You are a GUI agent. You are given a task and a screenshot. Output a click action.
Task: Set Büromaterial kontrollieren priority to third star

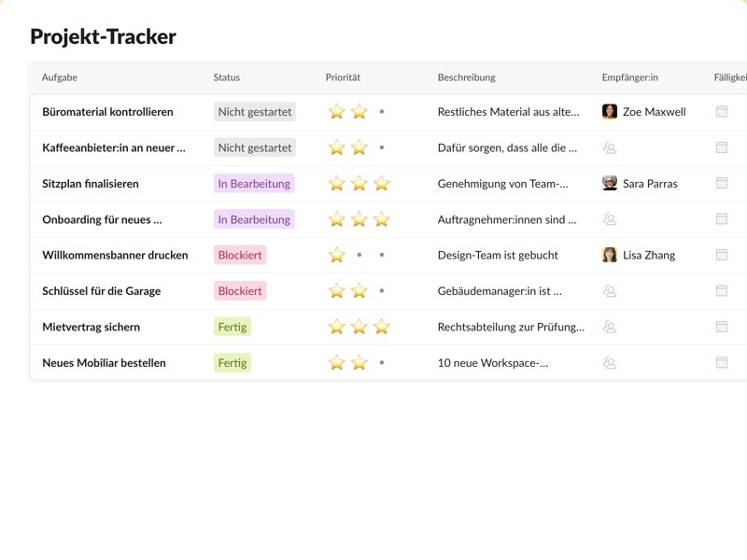point(382,112)
